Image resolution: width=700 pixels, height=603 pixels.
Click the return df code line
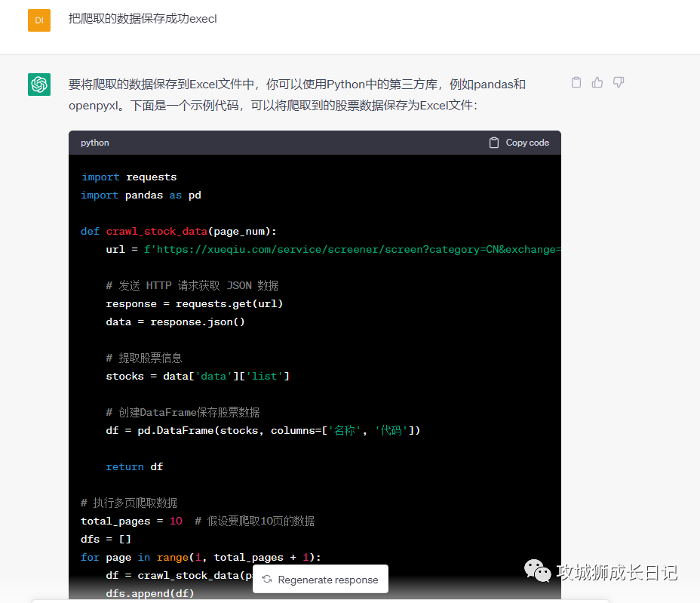click(134, 467)
